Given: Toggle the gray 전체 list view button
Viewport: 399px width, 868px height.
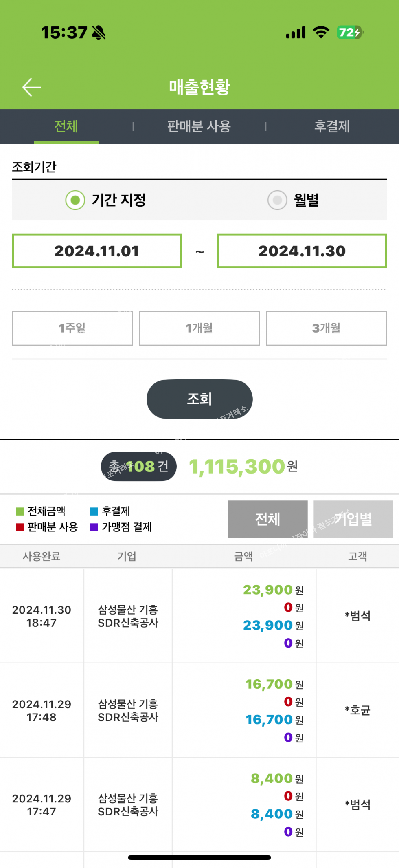Looking at the screenshot, I should pyautogui.click(x=268, y=519).
